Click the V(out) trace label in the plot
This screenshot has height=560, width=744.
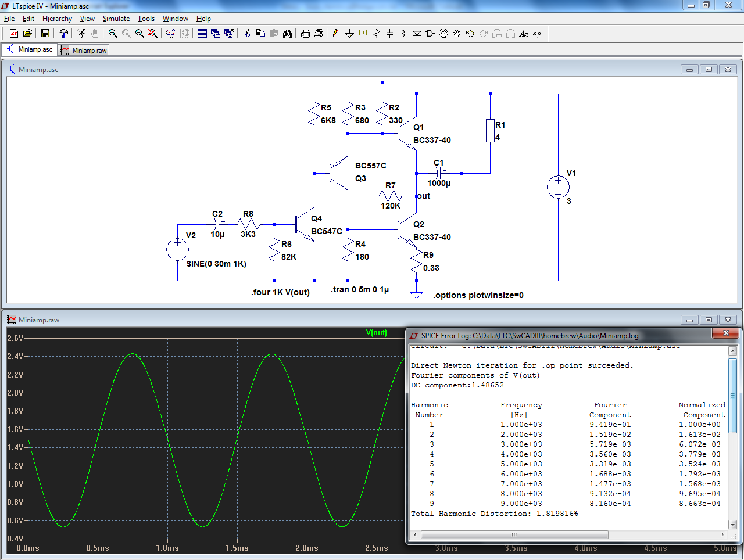[x=376, y=333]
